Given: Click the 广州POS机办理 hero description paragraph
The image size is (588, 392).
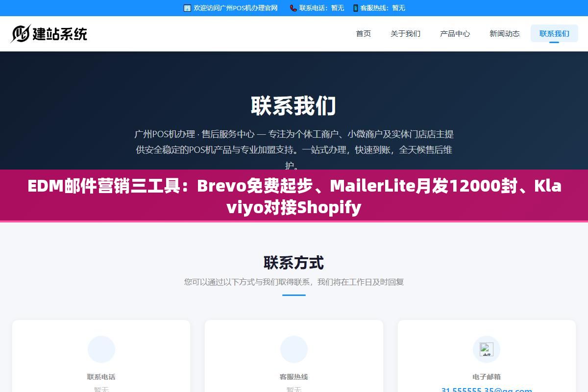Looking at the screenshot, I should (294, 149).
